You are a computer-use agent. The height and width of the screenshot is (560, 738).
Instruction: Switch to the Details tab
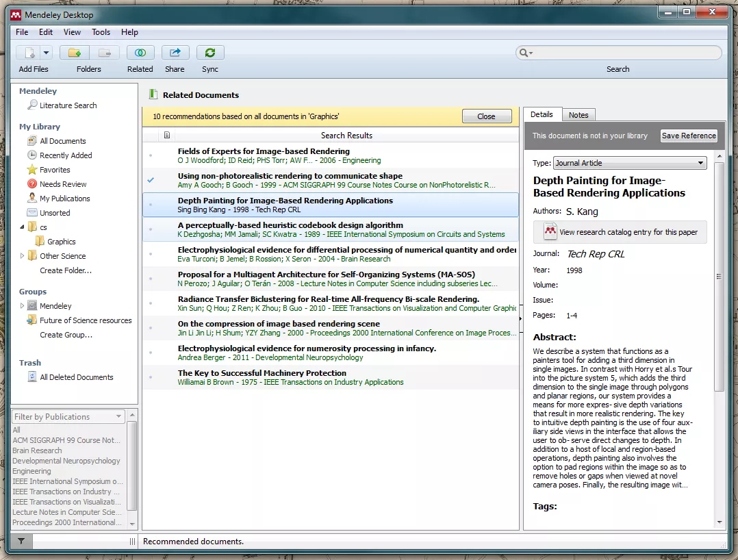click(542, 114)
